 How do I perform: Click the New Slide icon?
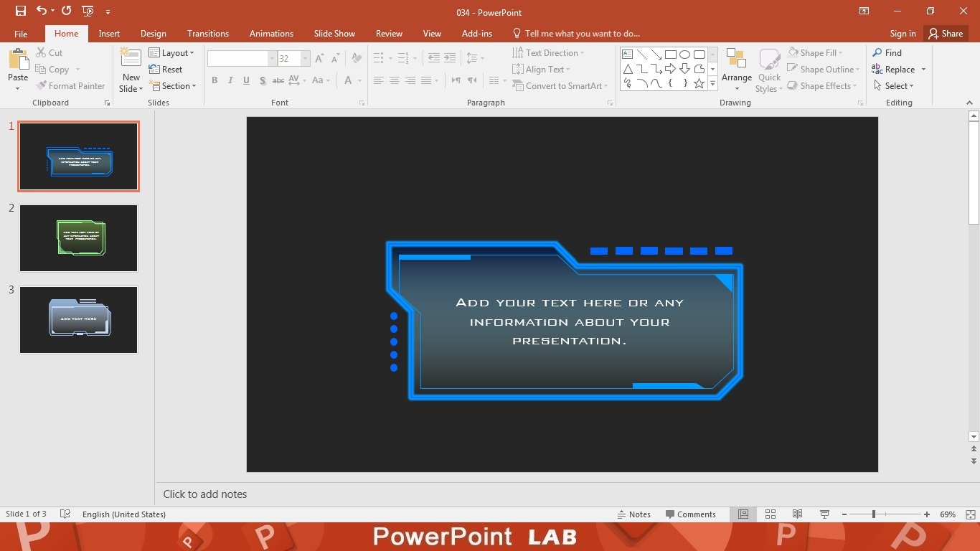point(131,59)
